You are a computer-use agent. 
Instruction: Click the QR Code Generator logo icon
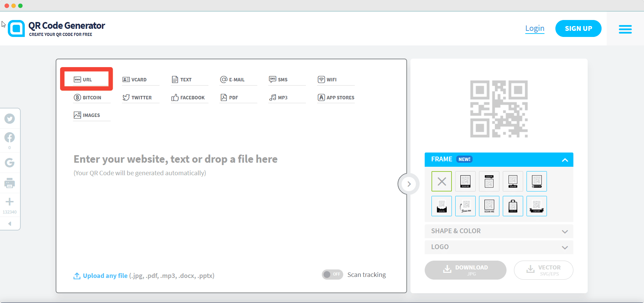pyautogui.click(x=16, y=28)
